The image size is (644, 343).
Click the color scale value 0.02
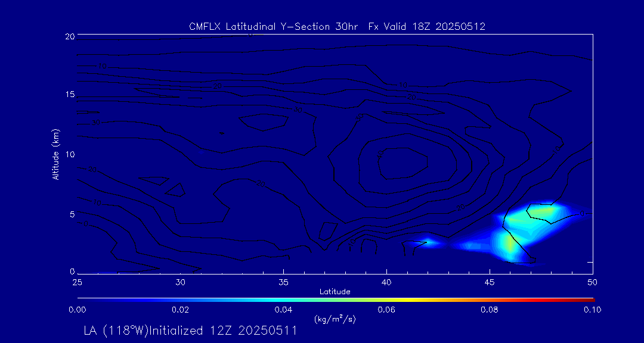point(180,310)
